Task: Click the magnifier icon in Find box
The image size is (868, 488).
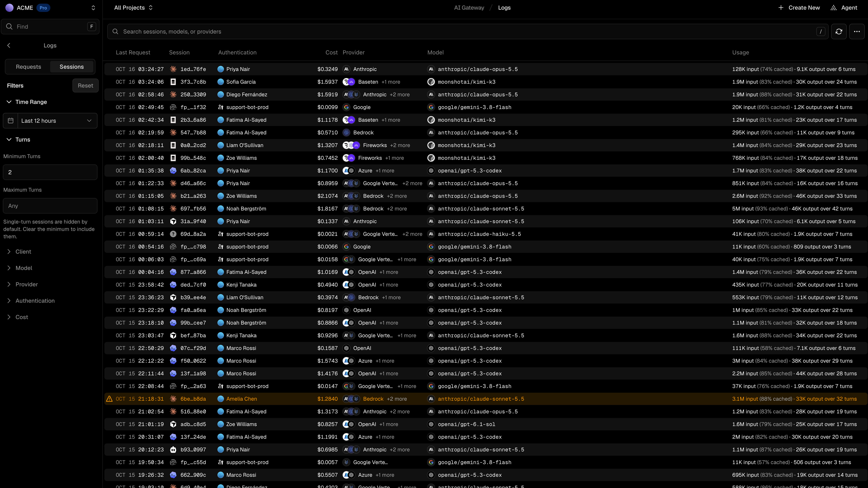Action: pos(9,27)
